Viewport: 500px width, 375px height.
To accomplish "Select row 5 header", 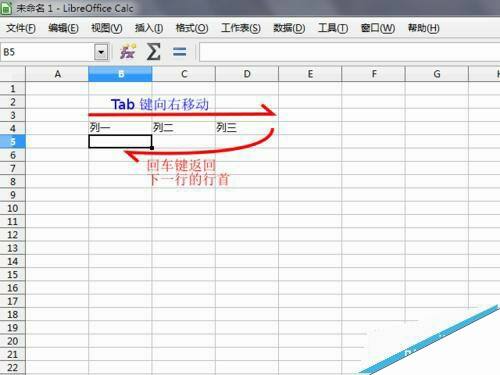I will [x=13, y=142].
